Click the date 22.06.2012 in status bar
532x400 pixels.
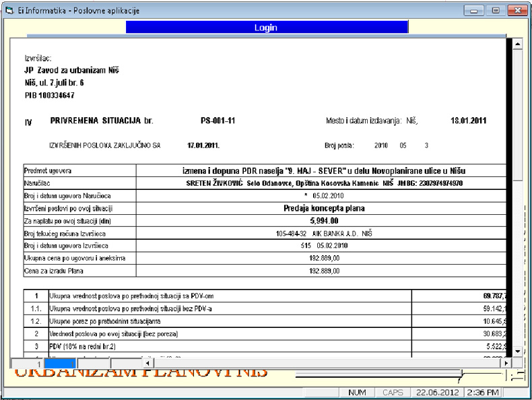pyautogui.click(x=436, y=392)
